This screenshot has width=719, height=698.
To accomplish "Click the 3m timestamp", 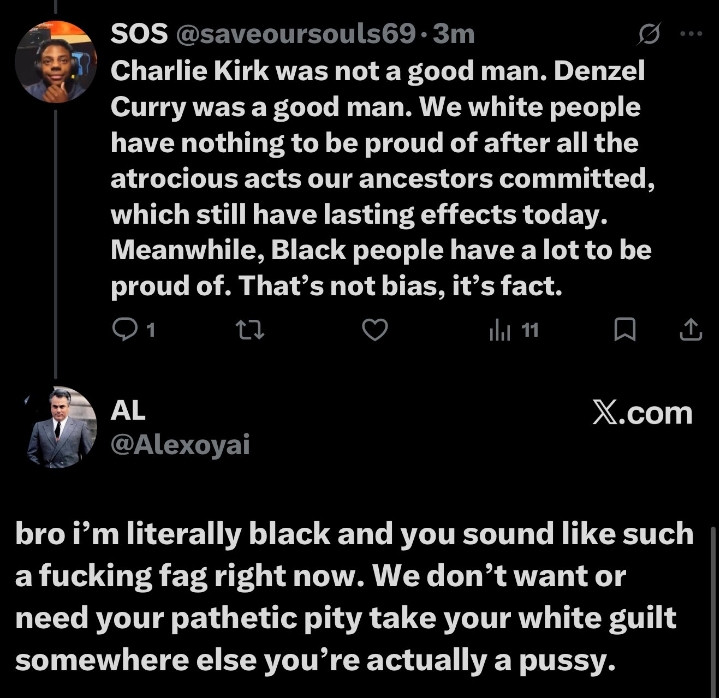I will tap(454, 34).
